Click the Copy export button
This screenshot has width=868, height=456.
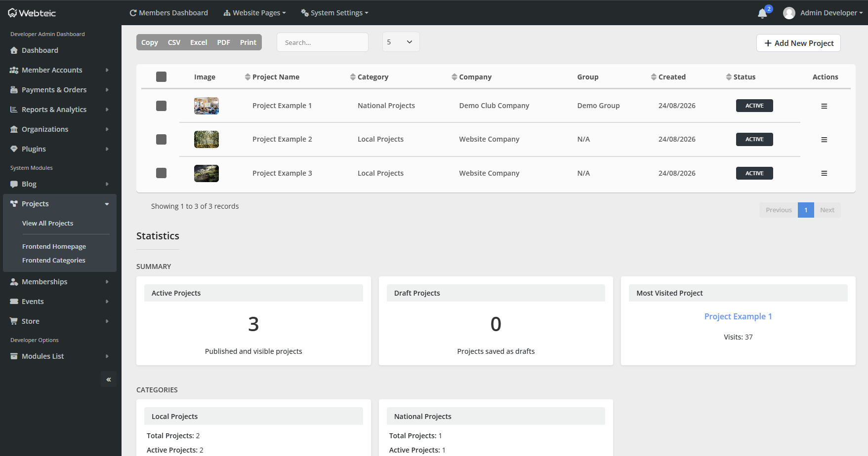[x=150, y=42]
